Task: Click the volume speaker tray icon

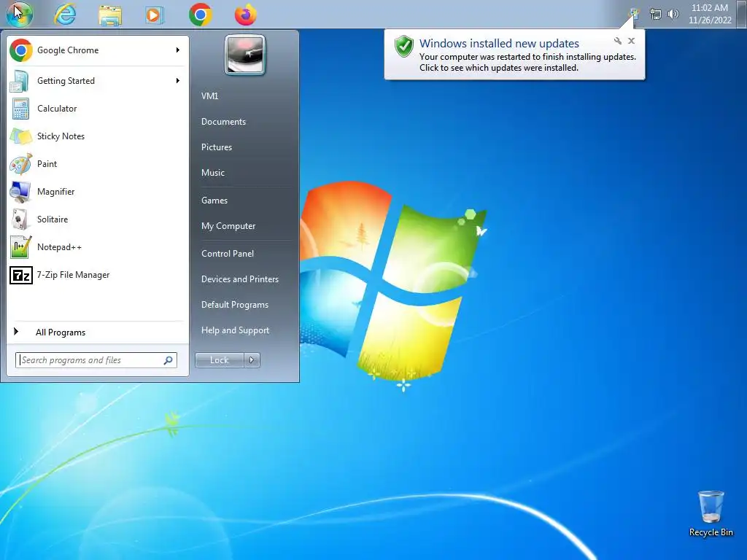Action: (x=673, y=15)
